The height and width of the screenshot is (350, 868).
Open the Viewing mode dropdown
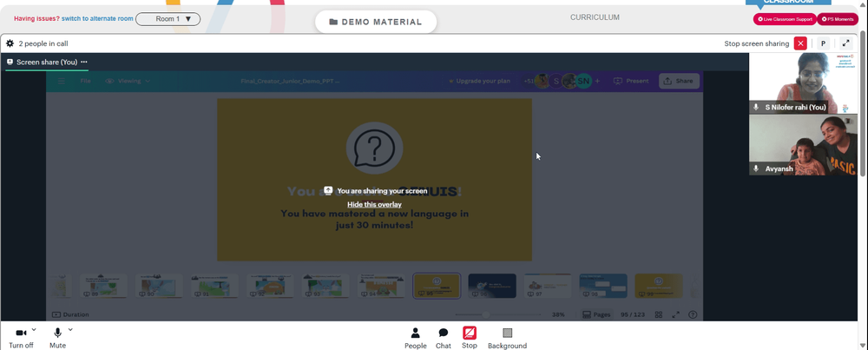click(x=128, y=81)
